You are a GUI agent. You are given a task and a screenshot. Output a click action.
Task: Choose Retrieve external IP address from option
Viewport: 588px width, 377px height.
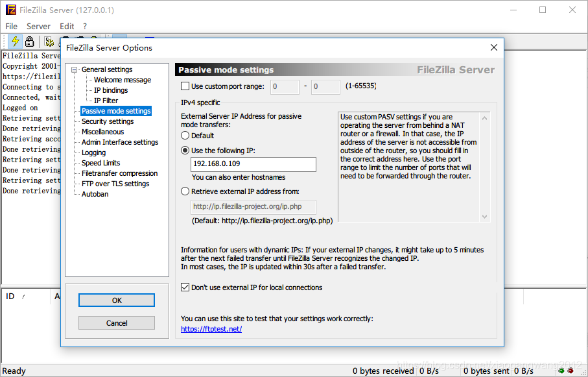pyautogui.click(x=185, y=191)
